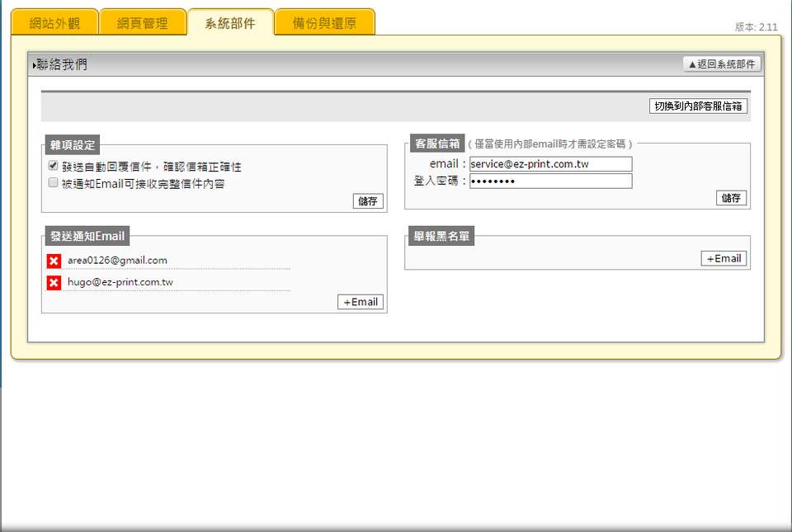Image resolution: width=792 pixels, height=532 pixels.
Task: Switch to 網頁管理 tab
Action: (143, 23)
